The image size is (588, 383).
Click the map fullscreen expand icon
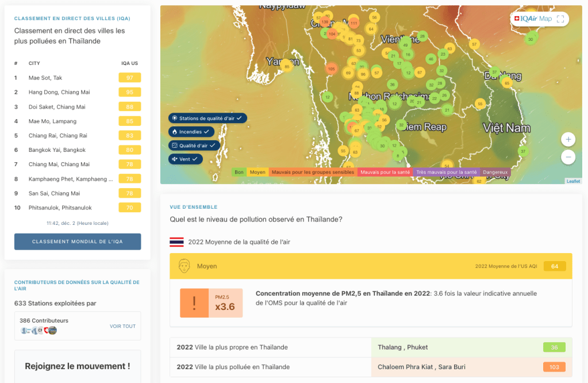[x=560, y=19]
